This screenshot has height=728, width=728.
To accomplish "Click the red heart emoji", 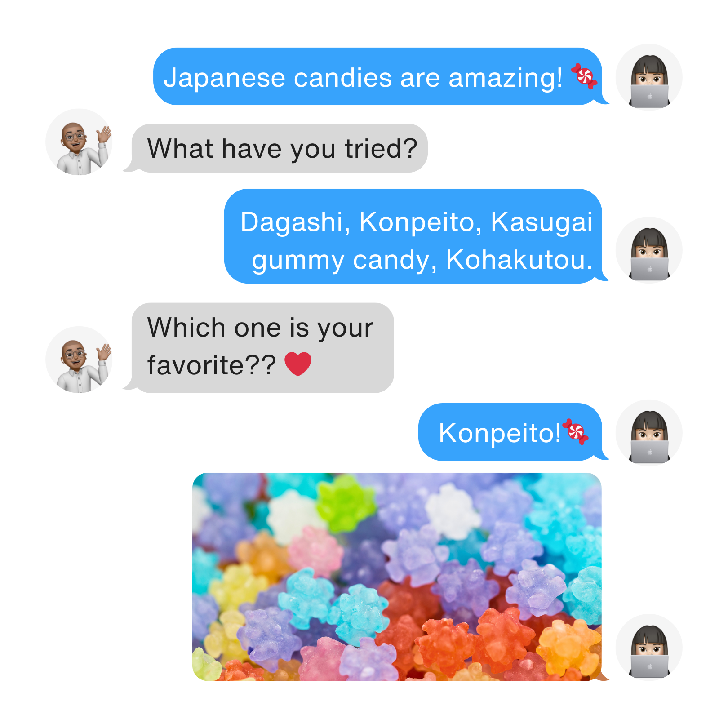I will click(298, 364).
